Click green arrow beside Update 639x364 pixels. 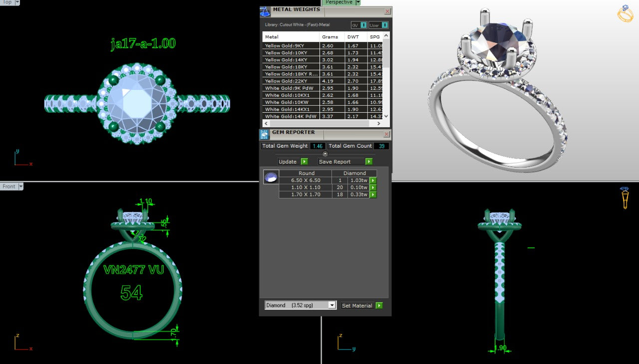click(x=305, y=162)
